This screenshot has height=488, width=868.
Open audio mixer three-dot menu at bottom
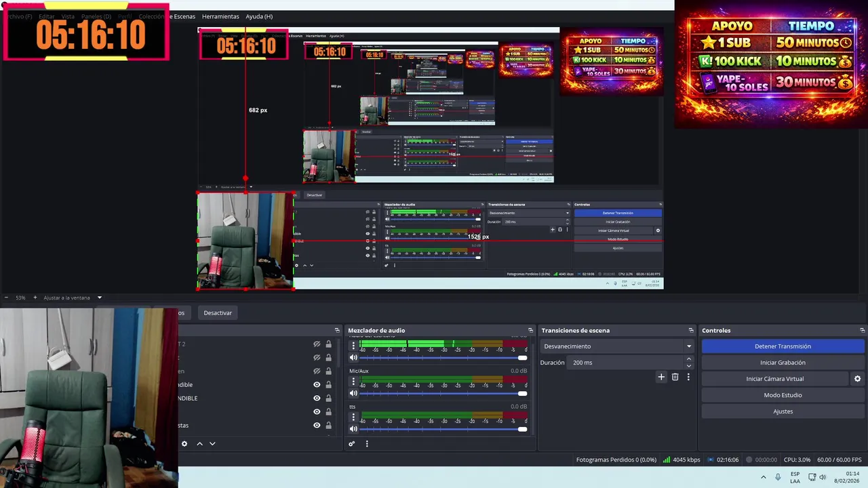point(367,444)
